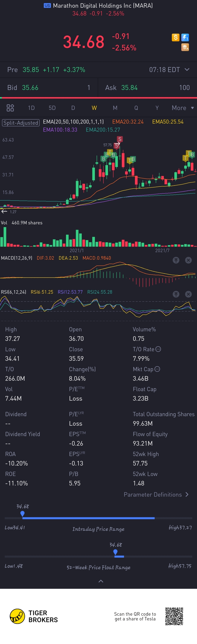Tap the 52wk High value 57.75
This screenshot has height=644, width=197.
[140, 463]
